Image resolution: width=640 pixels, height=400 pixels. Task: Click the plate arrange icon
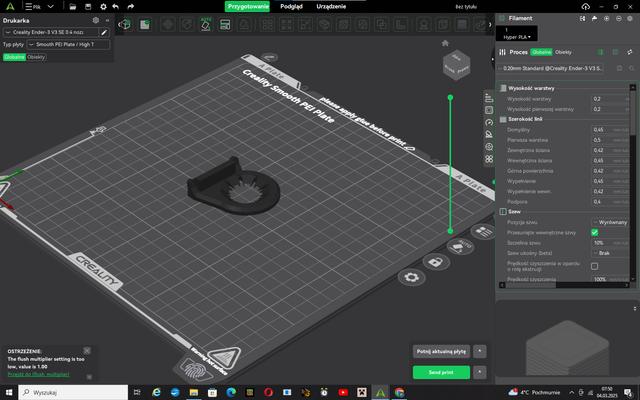point(484,231)
